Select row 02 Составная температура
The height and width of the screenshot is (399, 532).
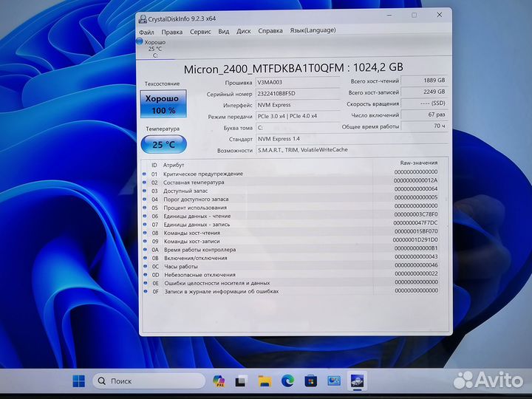(x=291, y=183)
